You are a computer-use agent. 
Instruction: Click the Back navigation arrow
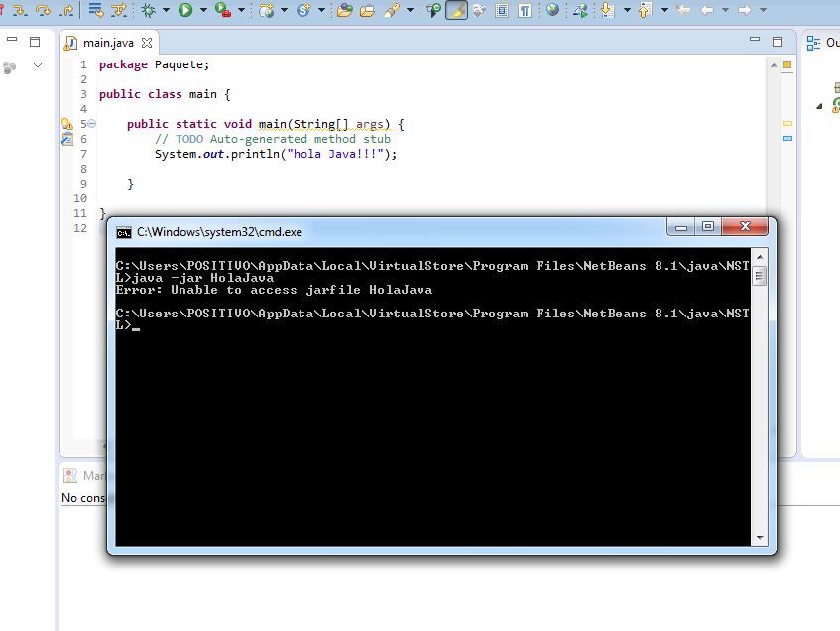[x=707, y=10]
